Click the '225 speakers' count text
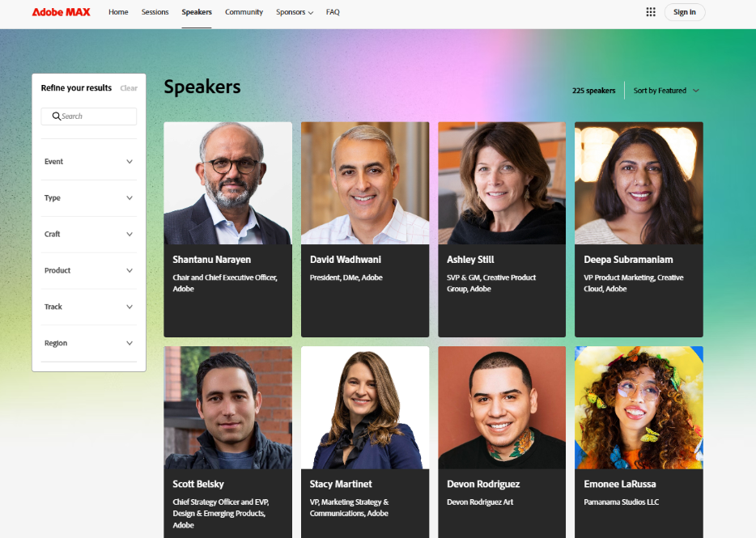 [x=593, y=91]
